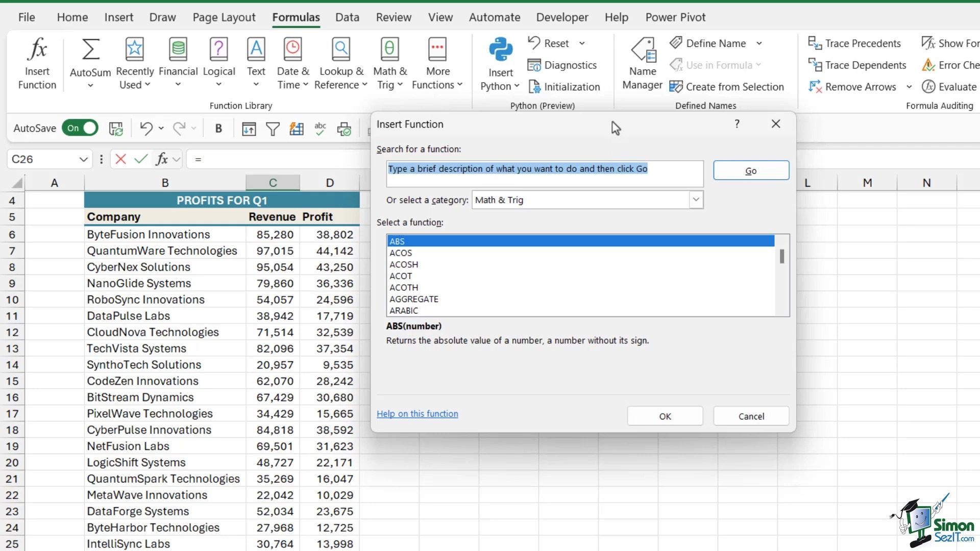Click the Filter funnel icon
The height and width of the screenshot is (551, 980).
273,129
